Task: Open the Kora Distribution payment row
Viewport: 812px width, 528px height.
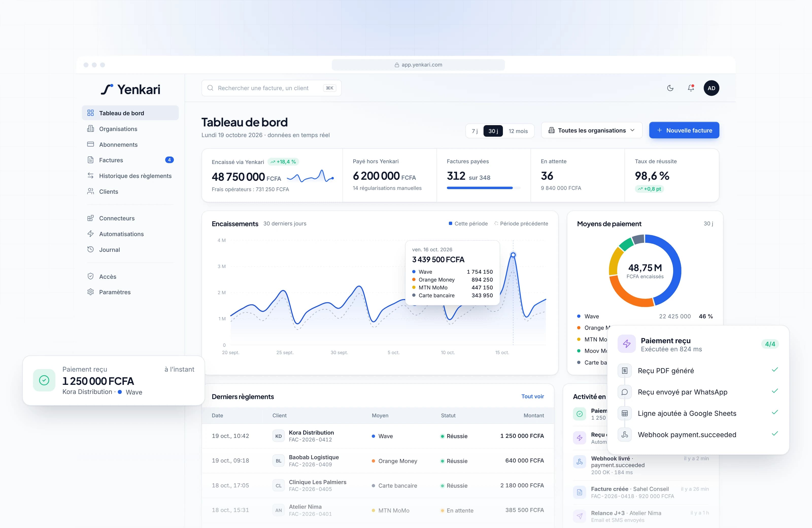Action: pos(378,436)
